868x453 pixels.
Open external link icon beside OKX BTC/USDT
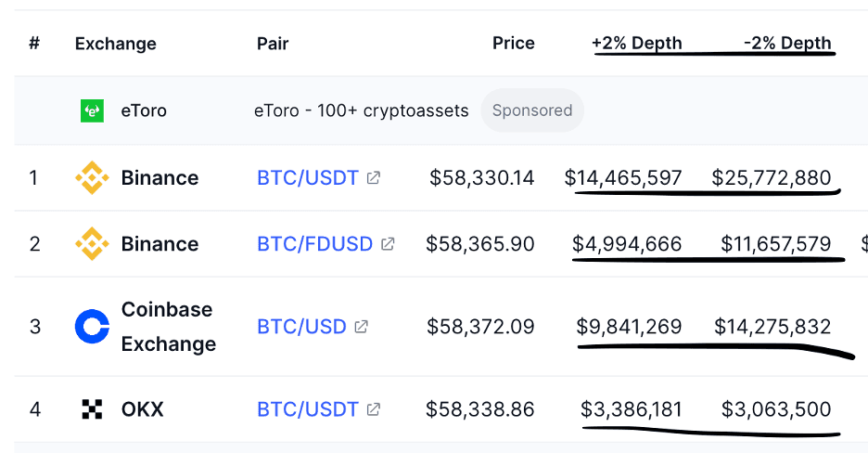374,409
